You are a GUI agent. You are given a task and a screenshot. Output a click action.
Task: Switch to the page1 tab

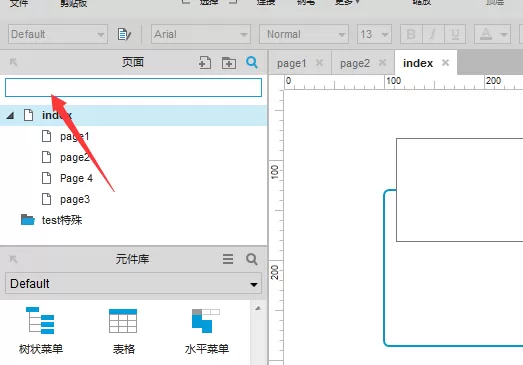tap(292, 63)
